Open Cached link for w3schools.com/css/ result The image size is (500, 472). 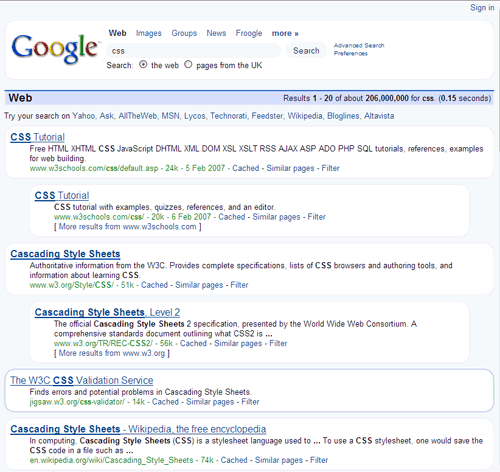pos(232,217)
